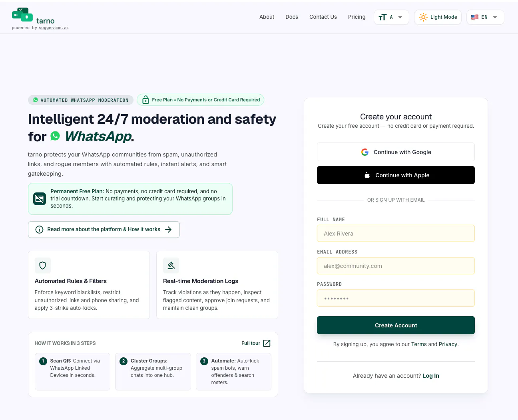Click "HOW IT WORKS IN 3 STEPS" label

(65, 343)
